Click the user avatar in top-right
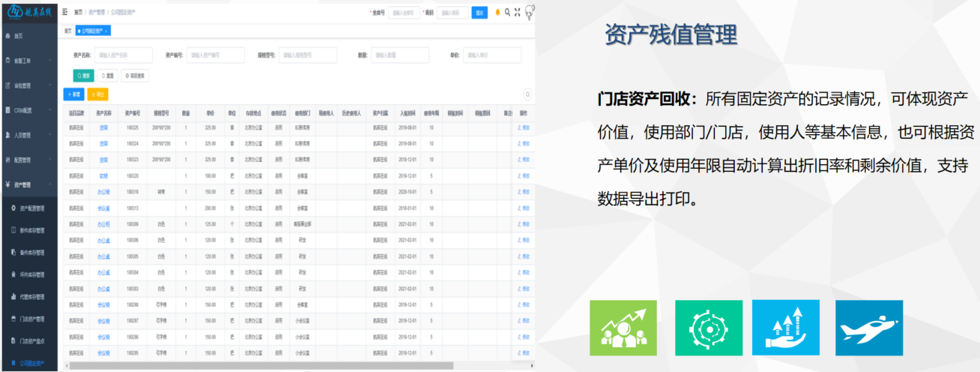980x372 pixels. coord(529,11)
